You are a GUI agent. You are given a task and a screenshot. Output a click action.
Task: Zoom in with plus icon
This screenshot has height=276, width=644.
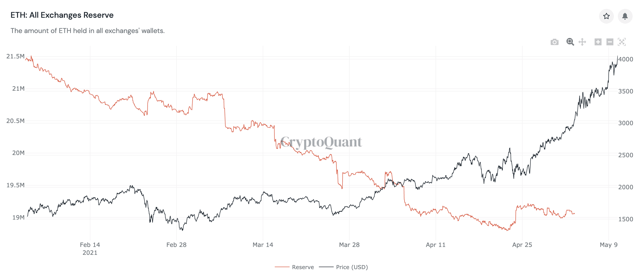tap(598, 42)
